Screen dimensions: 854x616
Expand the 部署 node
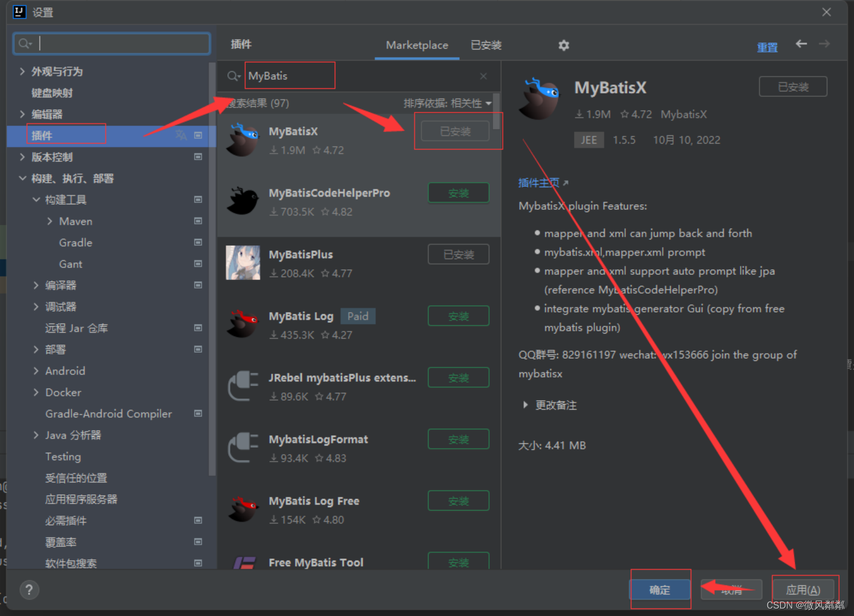pos(36,349)
